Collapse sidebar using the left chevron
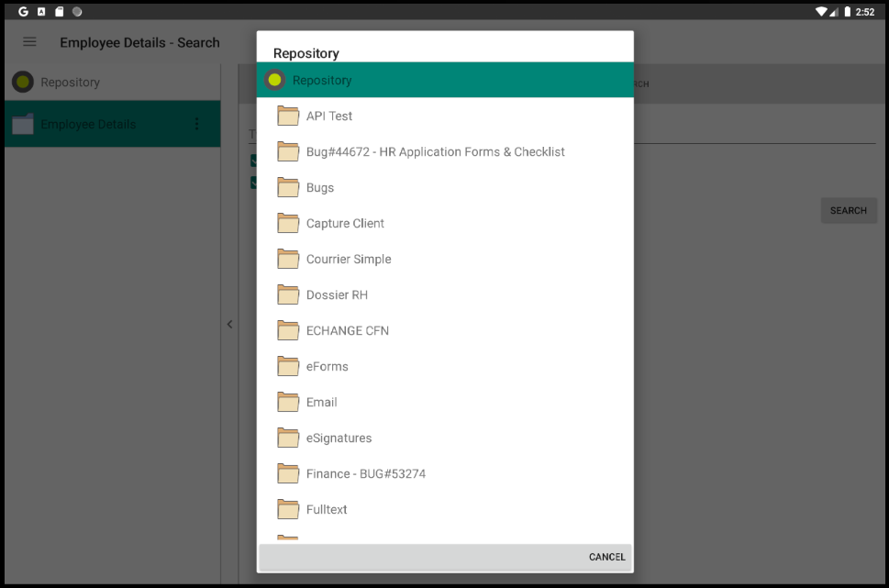Image resolution: width=889 pixels, height=588 pixels. [x=229, y=324]
